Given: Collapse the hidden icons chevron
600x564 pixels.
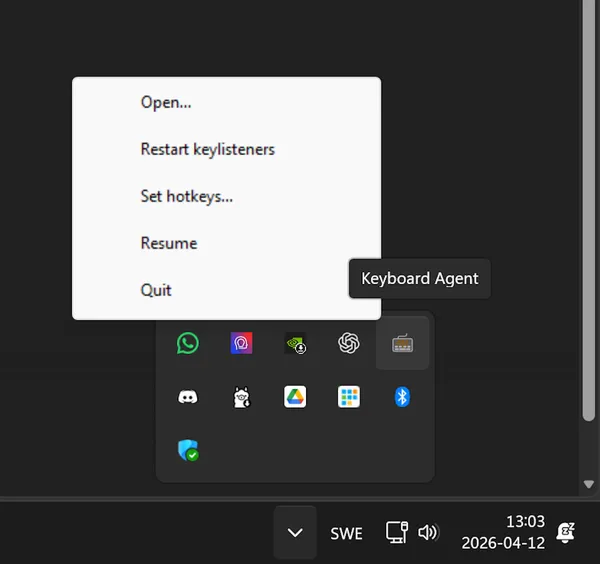Looking at the screenshot, I should tap(295, 533).
